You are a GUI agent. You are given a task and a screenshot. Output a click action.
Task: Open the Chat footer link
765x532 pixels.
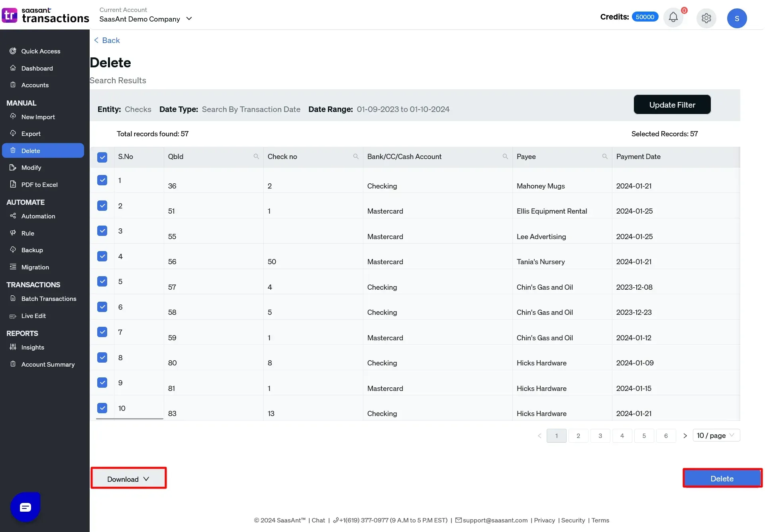coord(318,520)
